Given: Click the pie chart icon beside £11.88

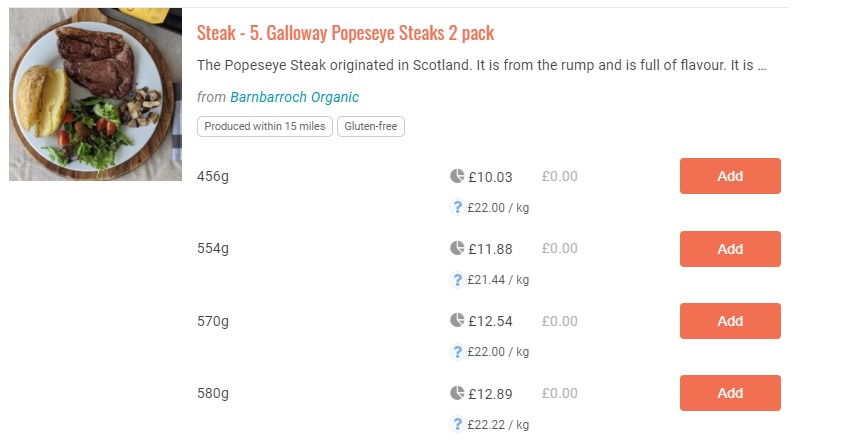Looking at the screenshot, I should pos(457,248).
